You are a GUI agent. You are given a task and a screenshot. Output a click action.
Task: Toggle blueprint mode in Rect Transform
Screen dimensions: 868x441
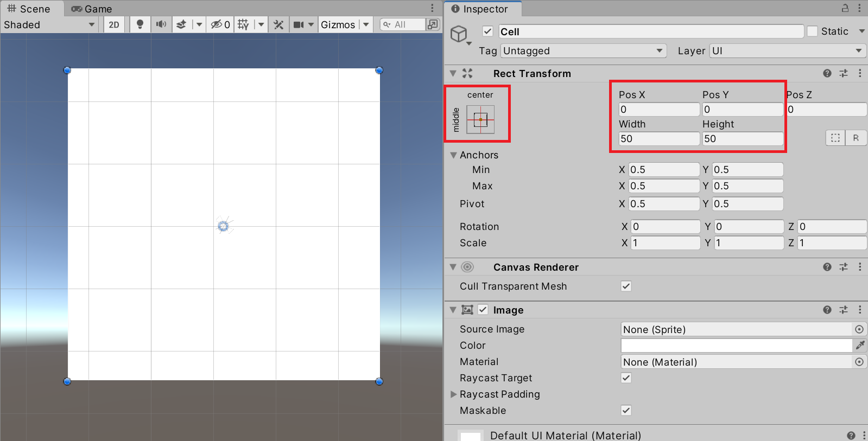pos(835,138)
